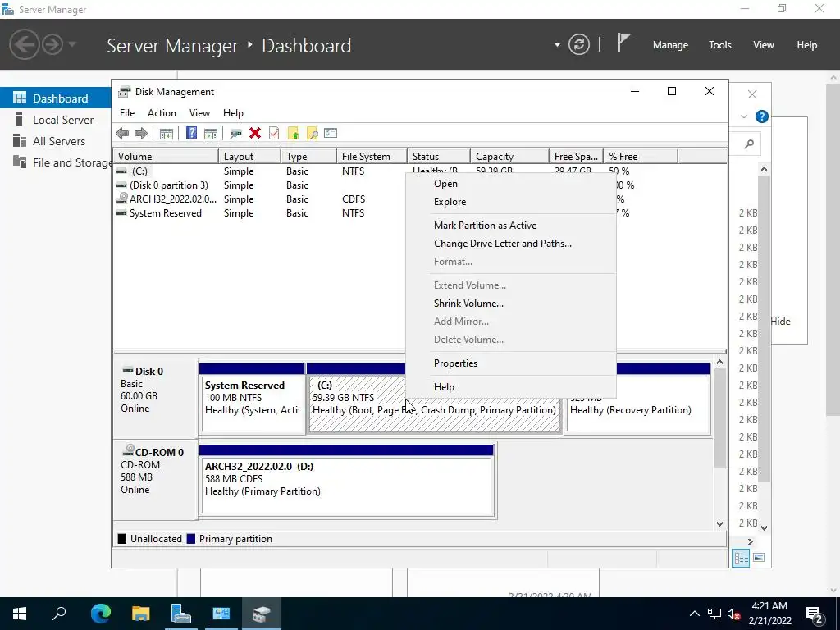Screen dimensions: 840x630
Task: Open Microsoft Edge from the taskbar
Action: coord(100,614)
